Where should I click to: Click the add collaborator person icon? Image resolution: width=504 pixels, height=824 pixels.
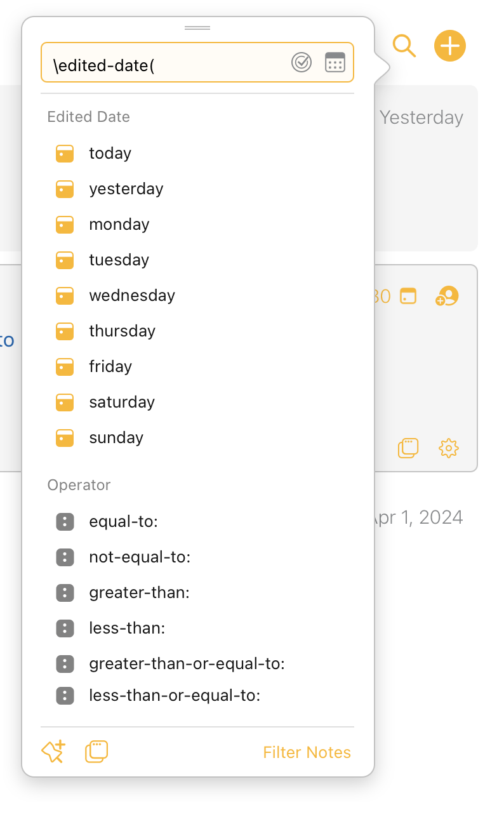coord(448,296)
